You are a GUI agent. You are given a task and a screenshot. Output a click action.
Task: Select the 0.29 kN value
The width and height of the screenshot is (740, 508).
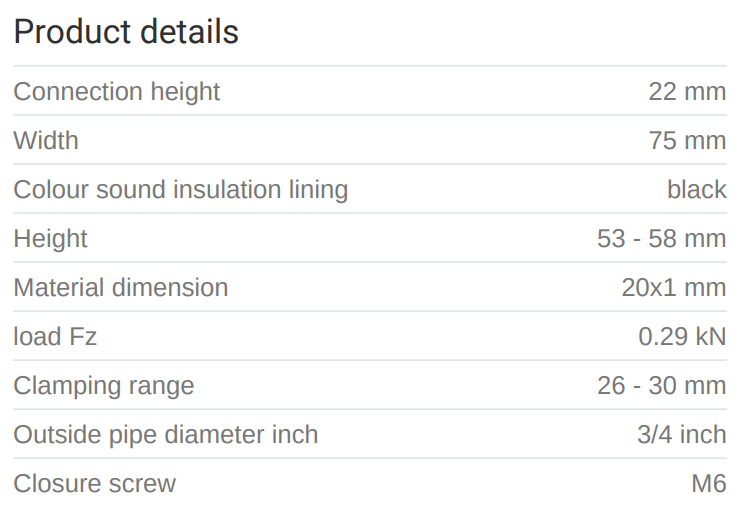point(682,337)
